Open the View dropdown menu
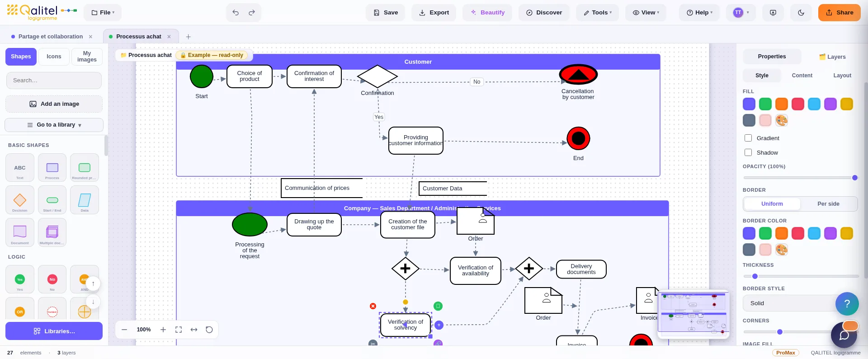This screenshot has height=359, width=868. click(646, 13)
